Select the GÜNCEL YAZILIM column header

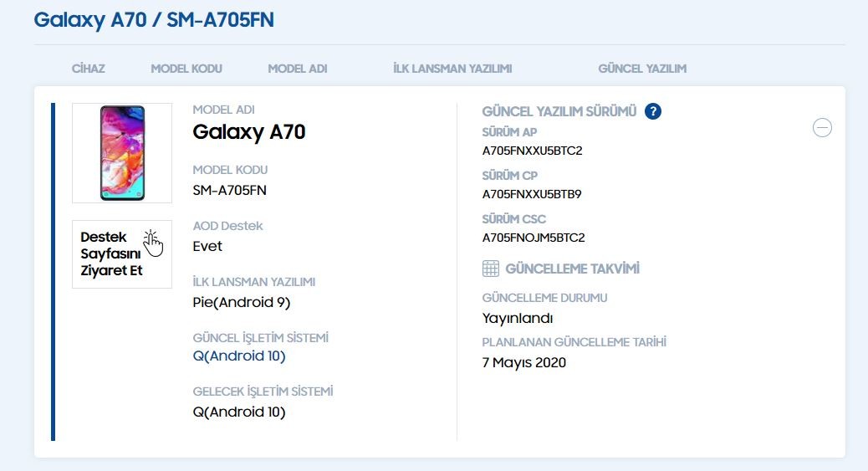643,69
